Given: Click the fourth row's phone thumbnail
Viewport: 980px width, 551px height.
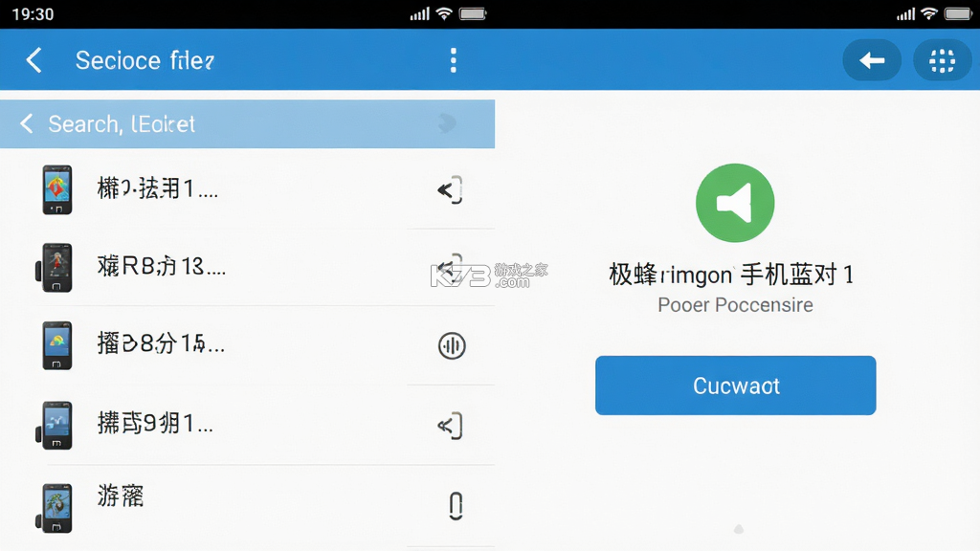Looking at the screenshot, I should [55, 426].
